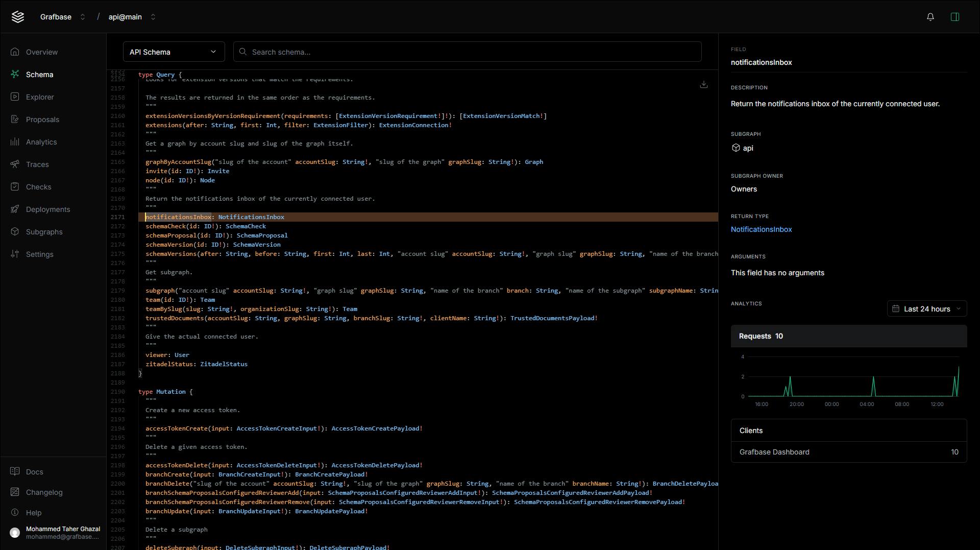Expand the Grafbase organization switcher

click(x=83, y=17)
